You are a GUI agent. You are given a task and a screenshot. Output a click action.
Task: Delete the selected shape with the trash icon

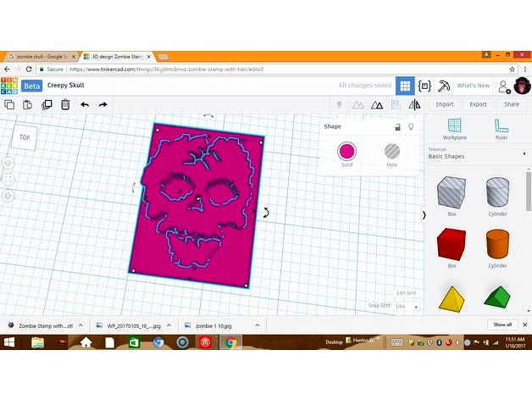(x=65, y=104)
